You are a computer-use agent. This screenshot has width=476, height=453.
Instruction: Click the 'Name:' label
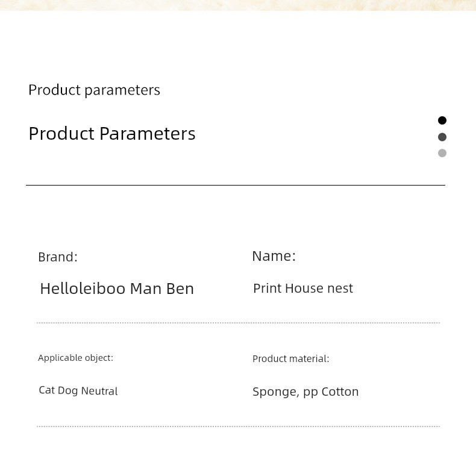click(274, 256)
